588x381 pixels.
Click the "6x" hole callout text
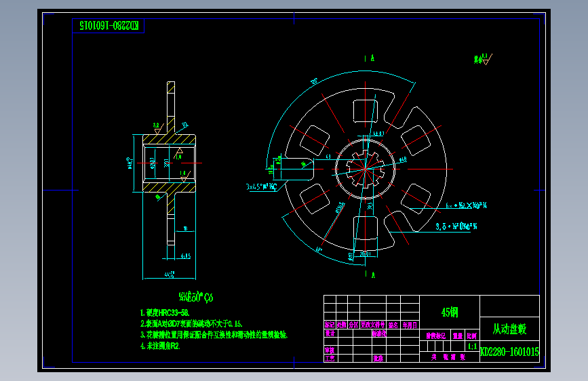point(466,205)
